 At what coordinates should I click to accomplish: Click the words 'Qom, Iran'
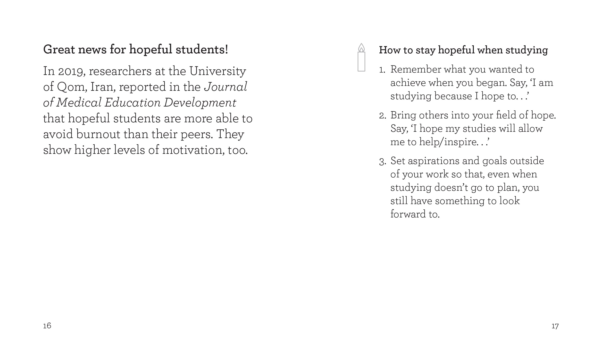[x=86, y=87]
